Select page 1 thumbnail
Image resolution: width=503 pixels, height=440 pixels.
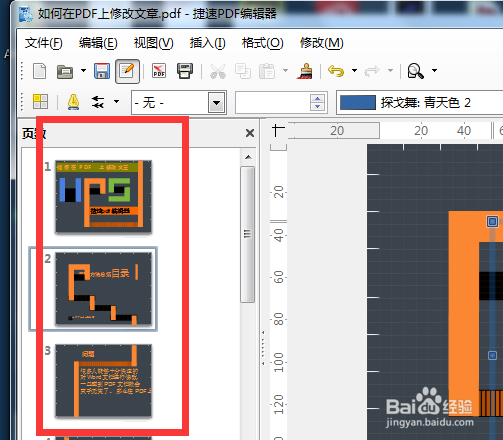click(x=103, y=197)
